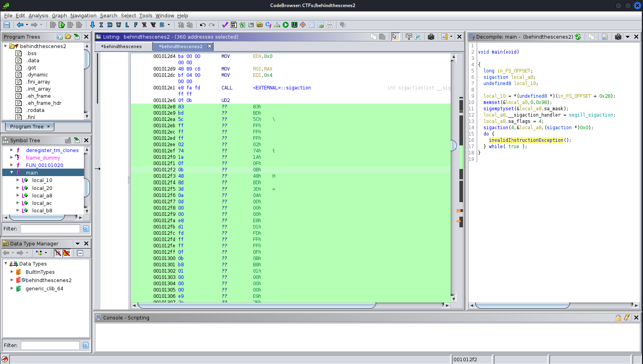
Task: Jump to next Bookmark with the B button
Action: (162, 25)
